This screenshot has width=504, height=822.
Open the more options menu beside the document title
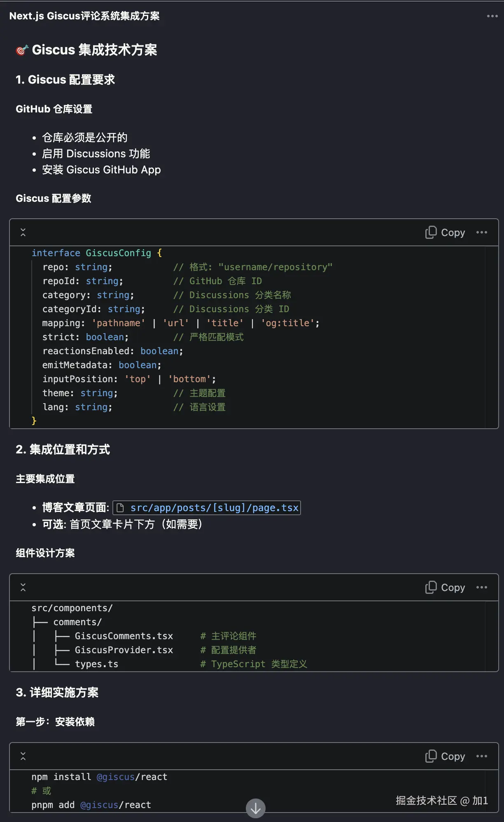click(x=492, y=16)
